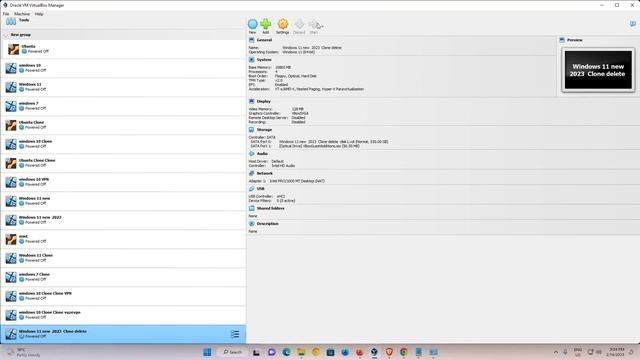Click the green Add machine icon
The width and height of the screenshot is (640, 360).
coord(266,24)
